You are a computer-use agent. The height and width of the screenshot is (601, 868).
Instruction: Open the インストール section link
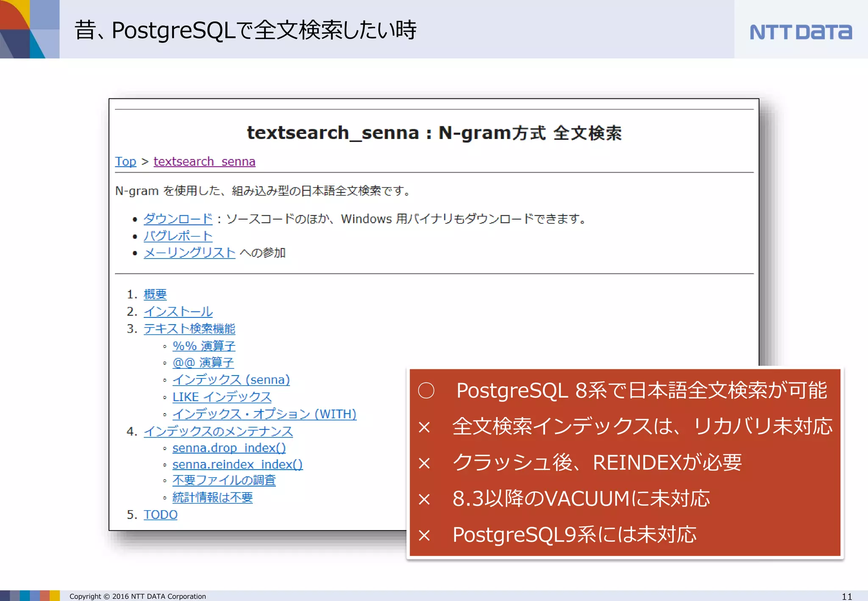178,312
